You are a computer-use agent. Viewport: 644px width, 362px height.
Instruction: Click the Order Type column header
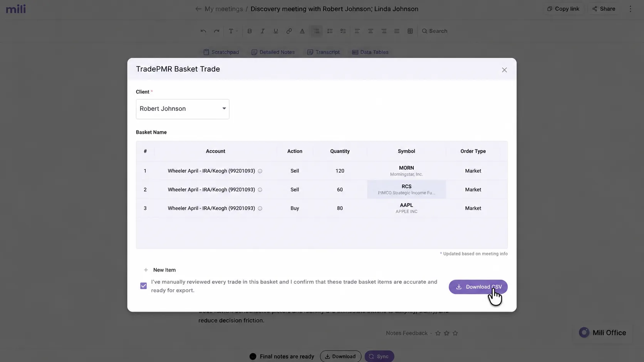pyautogui.click(x=473, y=151)
